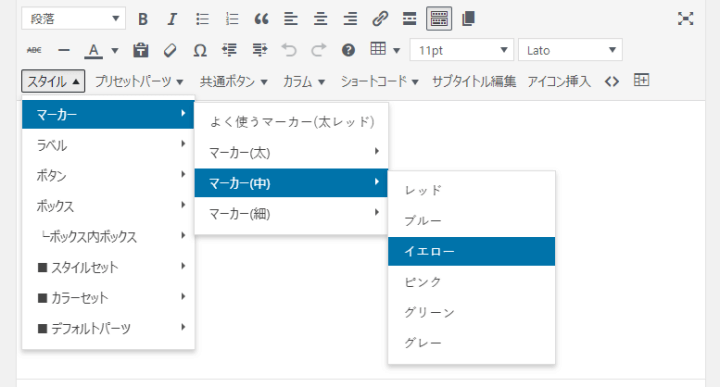Align text right
The image size is (720, 387).
coord(350,19)
